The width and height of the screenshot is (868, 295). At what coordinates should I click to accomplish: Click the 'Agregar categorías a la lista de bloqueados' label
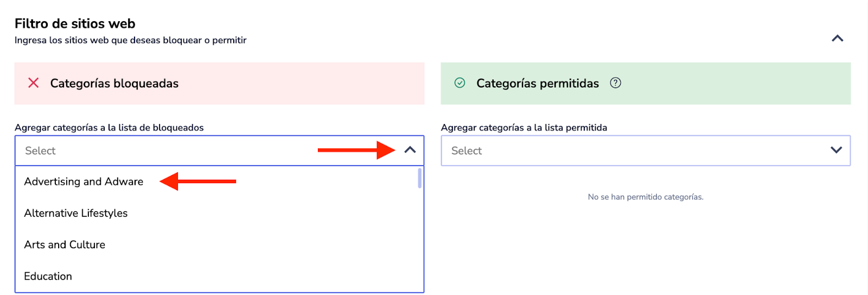(x=109, y=128)
